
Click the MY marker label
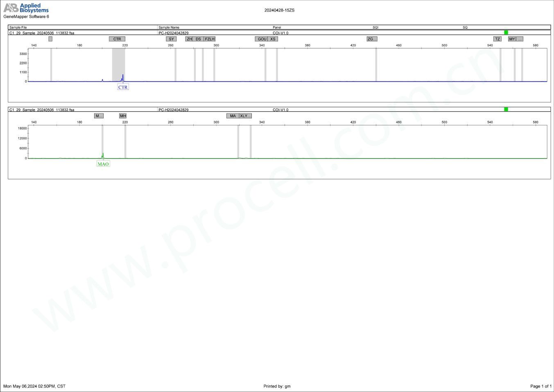pyautogui.click(x=512, y=39)
